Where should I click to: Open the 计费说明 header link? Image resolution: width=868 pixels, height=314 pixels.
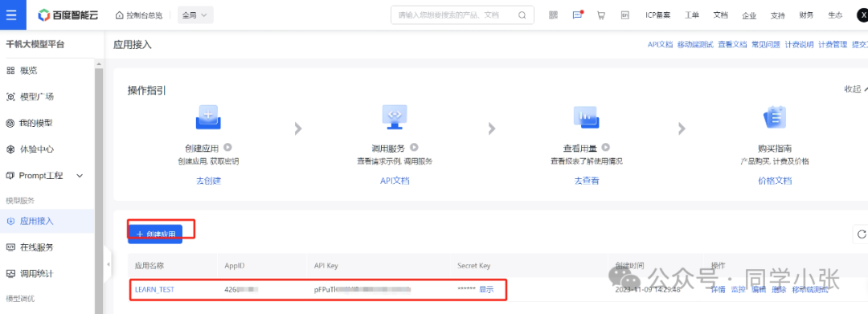800,45
